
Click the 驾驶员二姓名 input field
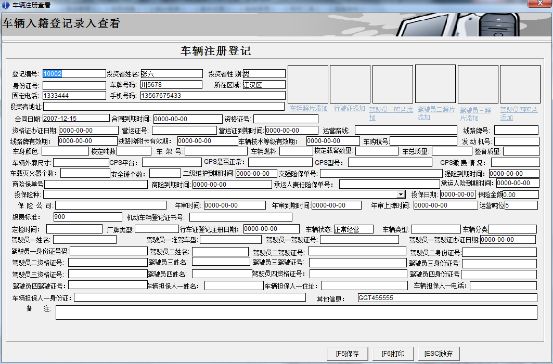click(220, 251)
